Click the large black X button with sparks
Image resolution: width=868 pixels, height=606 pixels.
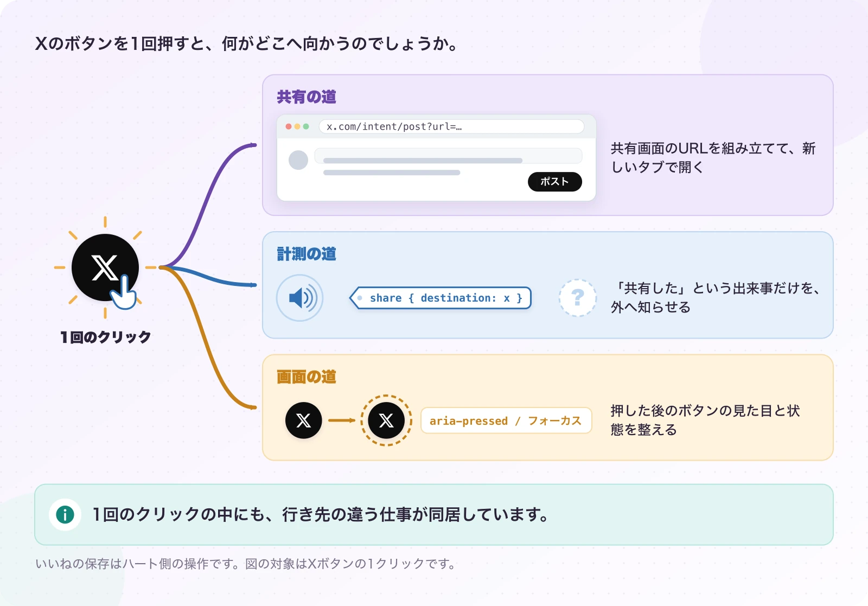click(x=105, y=267)
